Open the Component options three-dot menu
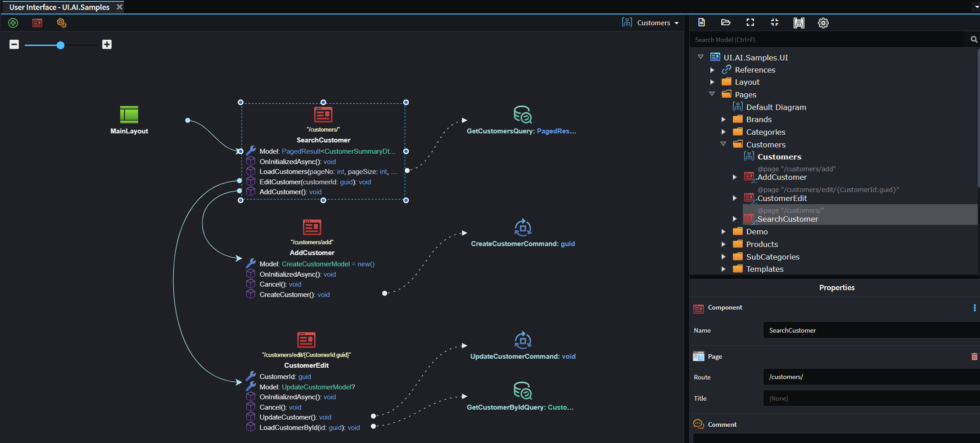This screenshot has width=980, height=443. click(x=974, y=308)
